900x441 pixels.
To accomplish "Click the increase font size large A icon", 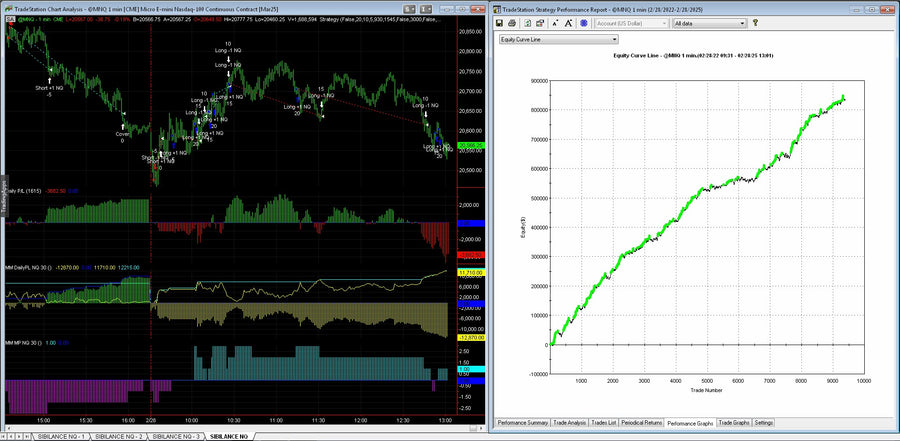I will (568, 23).
